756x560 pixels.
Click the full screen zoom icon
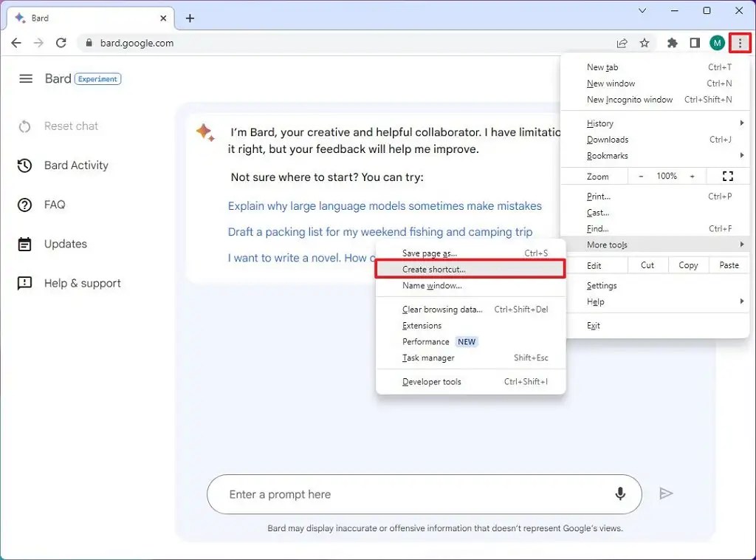pos(727,176)
